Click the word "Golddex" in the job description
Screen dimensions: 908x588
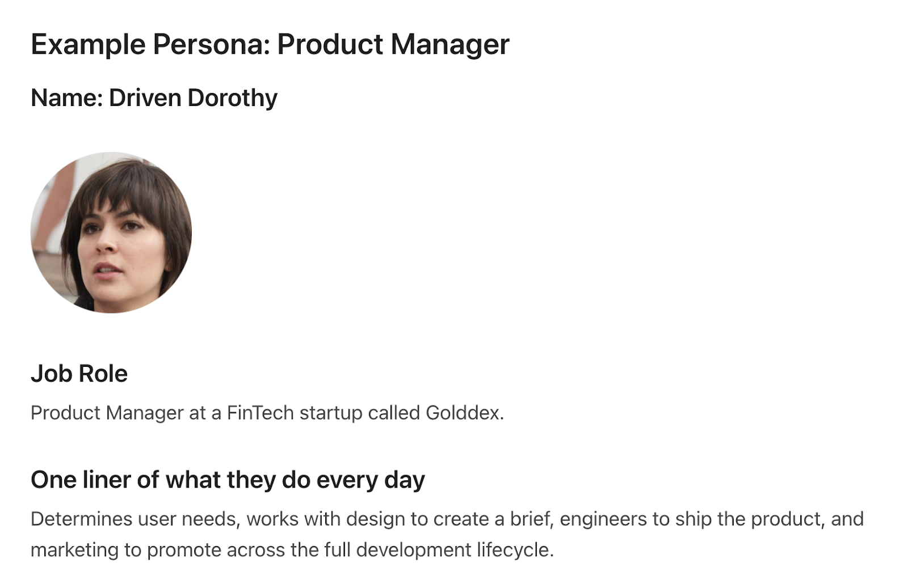[463, 413]
